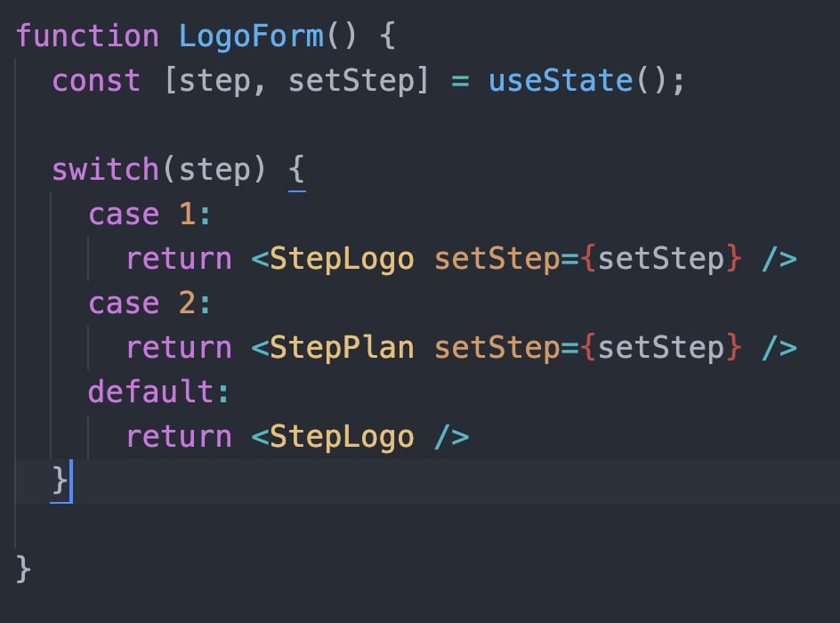
Task: Click the useState hook call
Action: (561, 81)
